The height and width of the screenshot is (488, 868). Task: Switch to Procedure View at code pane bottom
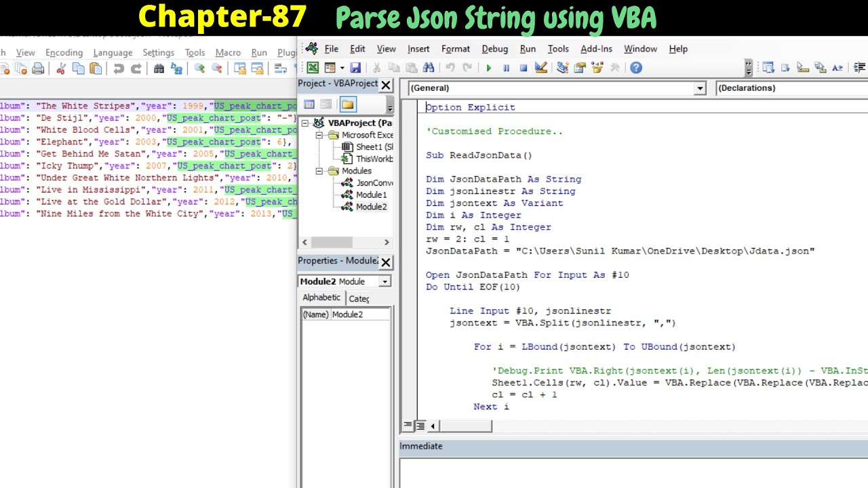(x=408, y=426)
